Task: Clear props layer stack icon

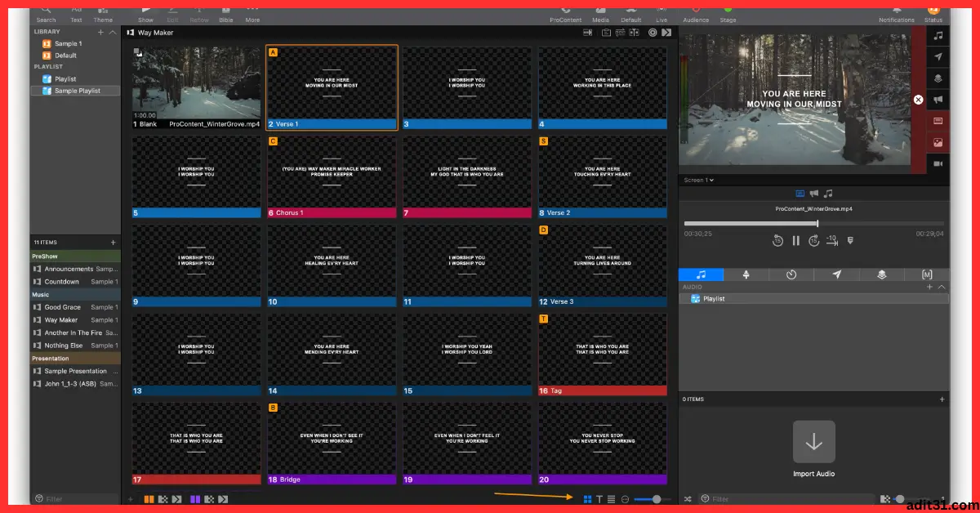Action: (x=938, y=78)
